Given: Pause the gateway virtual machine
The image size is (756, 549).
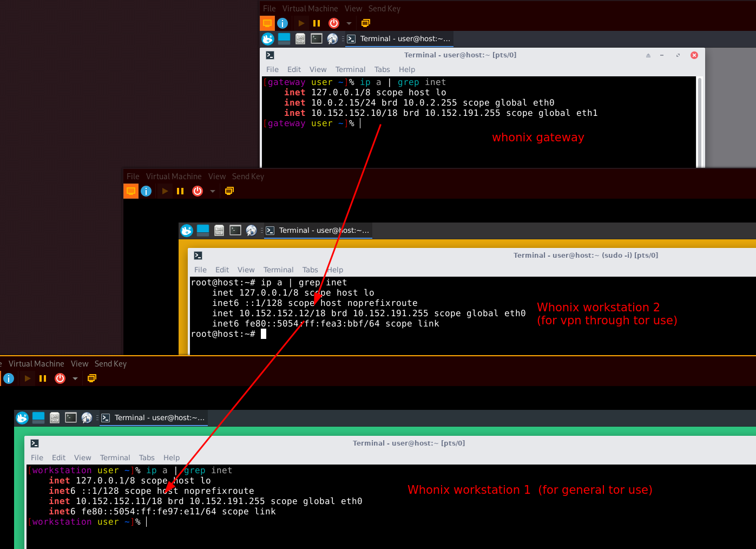Looking at the screenshot, I should tap(317, 23).
